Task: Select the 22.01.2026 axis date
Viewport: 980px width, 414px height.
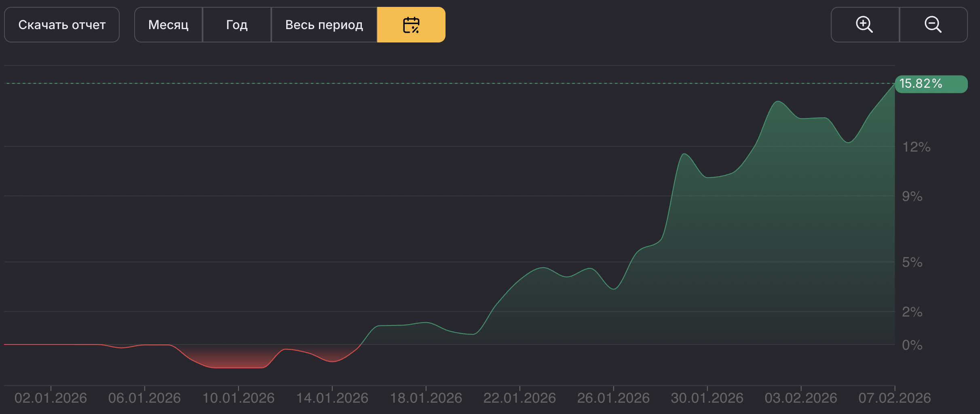Action: (520, 398)
